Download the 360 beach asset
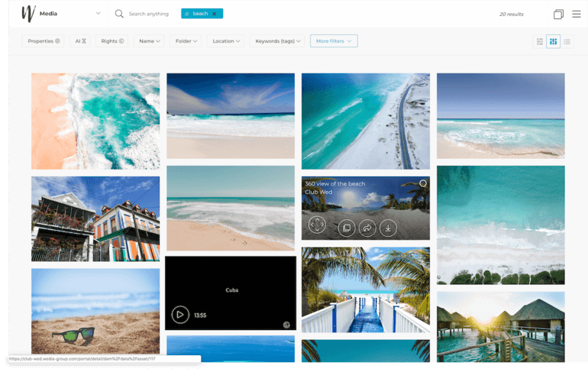 pyautogui.click(x=388, y=228)
